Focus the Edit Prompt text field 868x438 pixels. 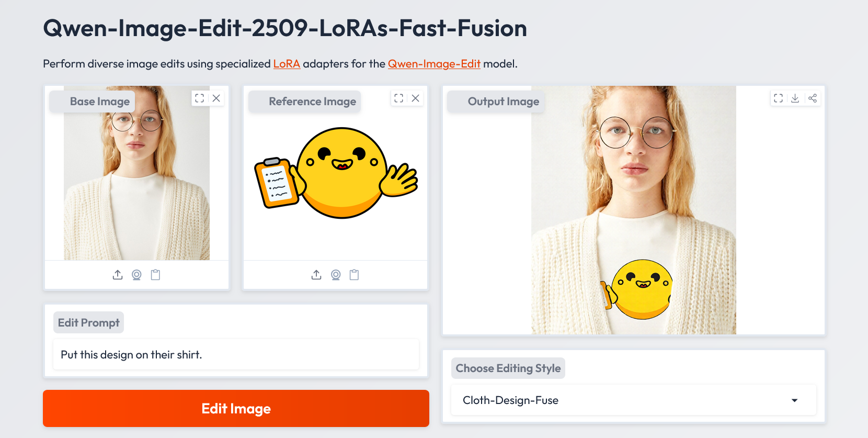tap(236, 355)
